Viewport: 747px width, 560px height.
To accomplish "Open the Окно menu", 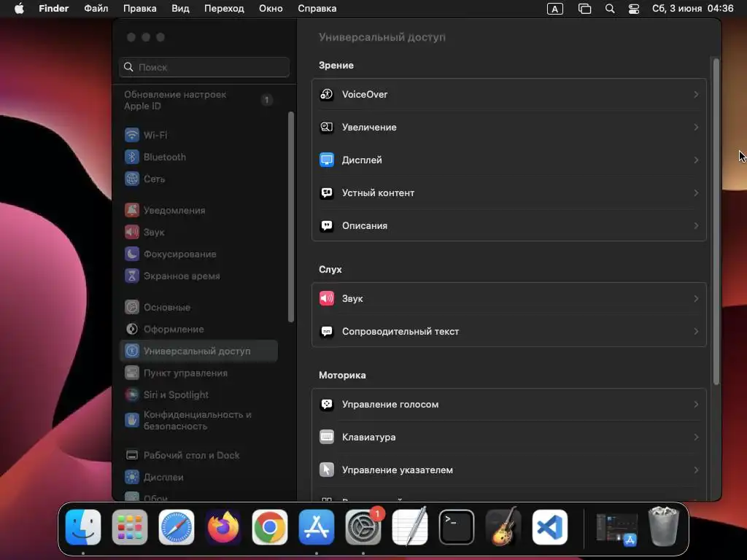I will pos(271,9).
